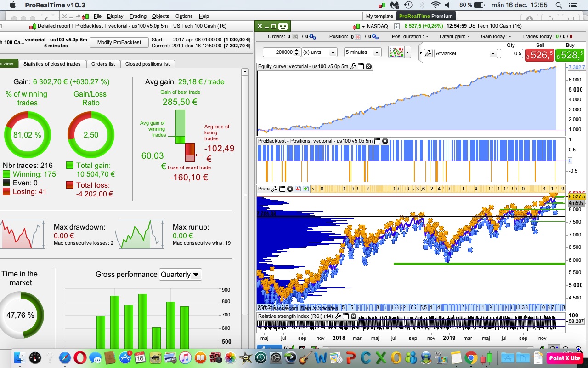Click the green Buy price button
This screenshot has height=368, width=588.
(570, 55)
